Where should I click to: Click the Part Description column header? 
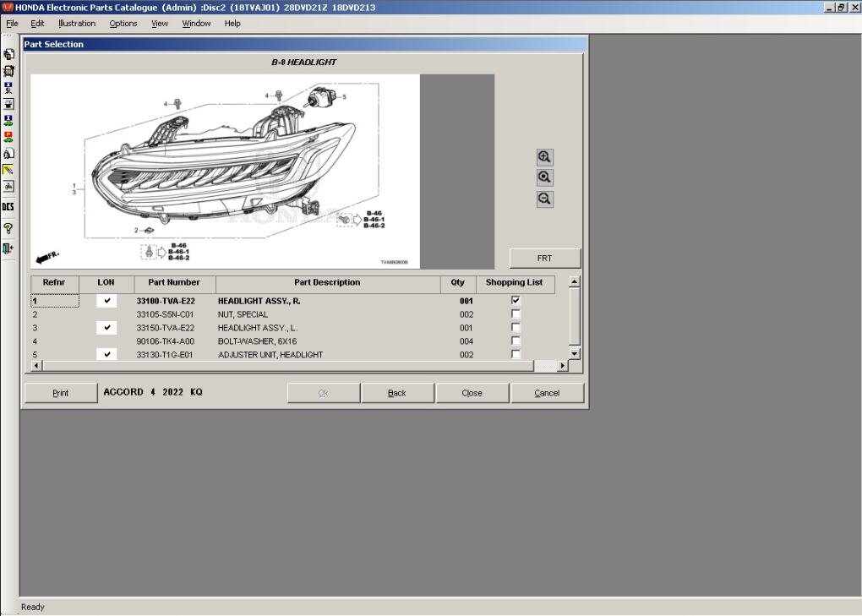[x=328, y=282]
